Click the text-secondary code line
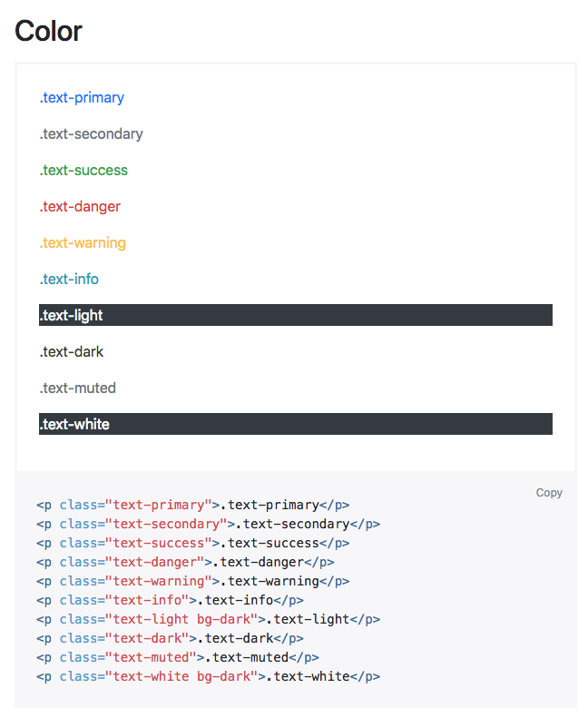This screenshot has height=718, width=588. point(208,525)
